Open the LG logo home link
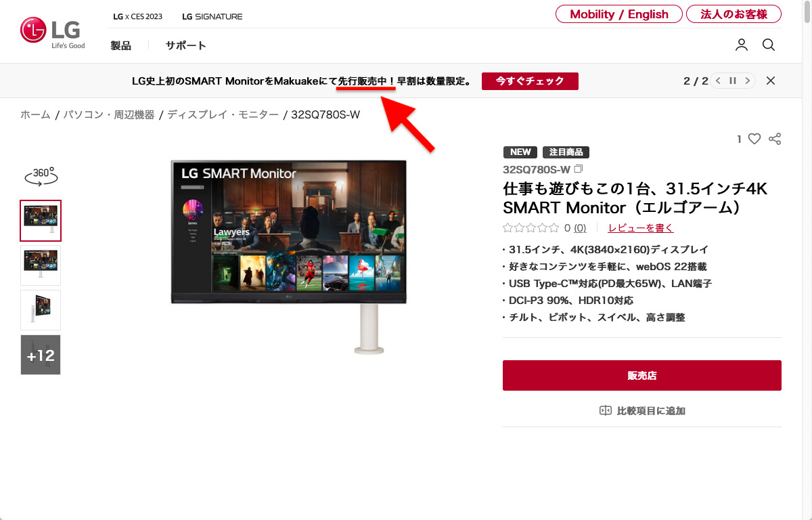Image resolution: width=812 pixels, height=520 pixels. pyautogui.click(x=53, y=33)
